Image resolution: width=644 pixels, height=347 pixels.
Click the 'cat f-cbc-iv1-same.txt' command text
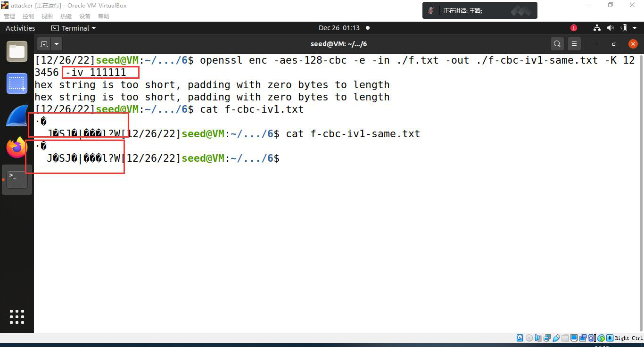tap(353, 133)
